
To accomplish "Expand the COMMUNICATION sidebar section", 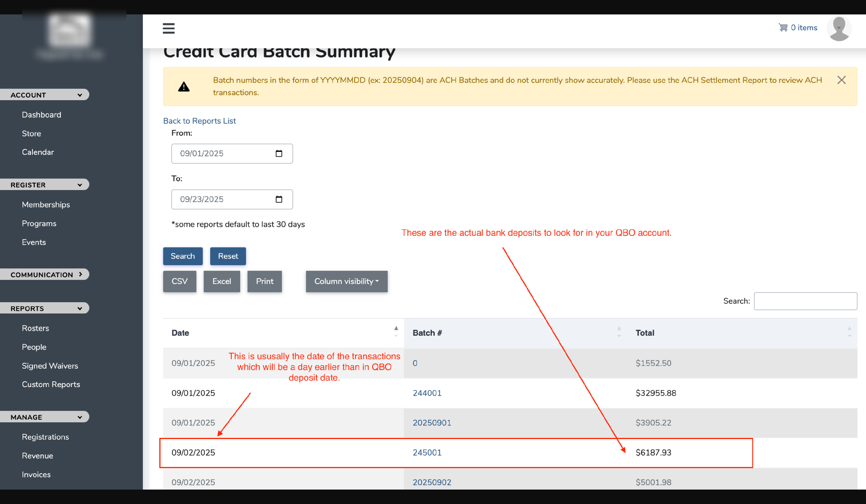I will click(x=45, y=275).
